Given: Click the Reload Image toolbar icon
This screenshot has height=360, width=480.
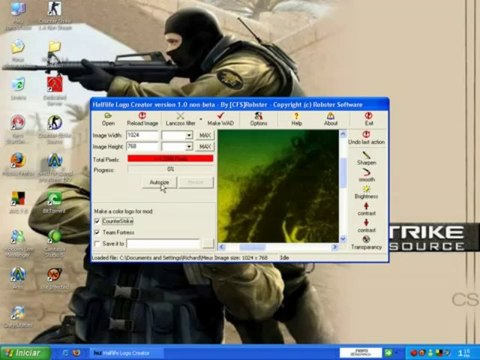Looking at the screenshot, I should pyautogui.click(x=142, y=119).
